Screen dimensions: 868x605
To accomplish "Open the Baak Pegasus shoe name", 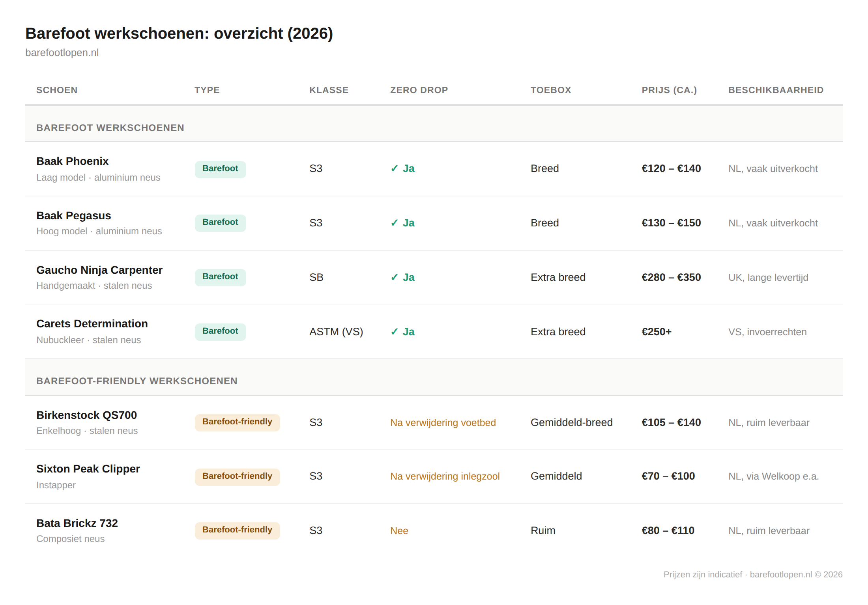I will [74, 216].
